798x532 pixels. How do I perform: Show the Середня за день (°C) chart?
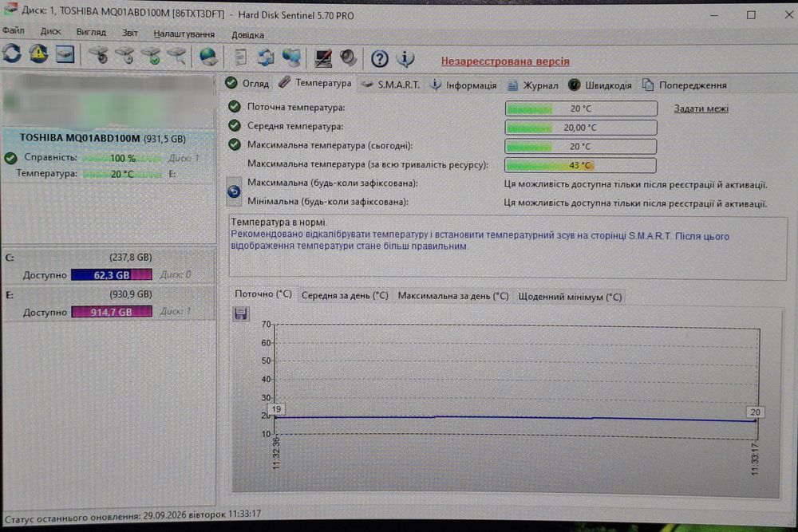click(x=345, y=295)
